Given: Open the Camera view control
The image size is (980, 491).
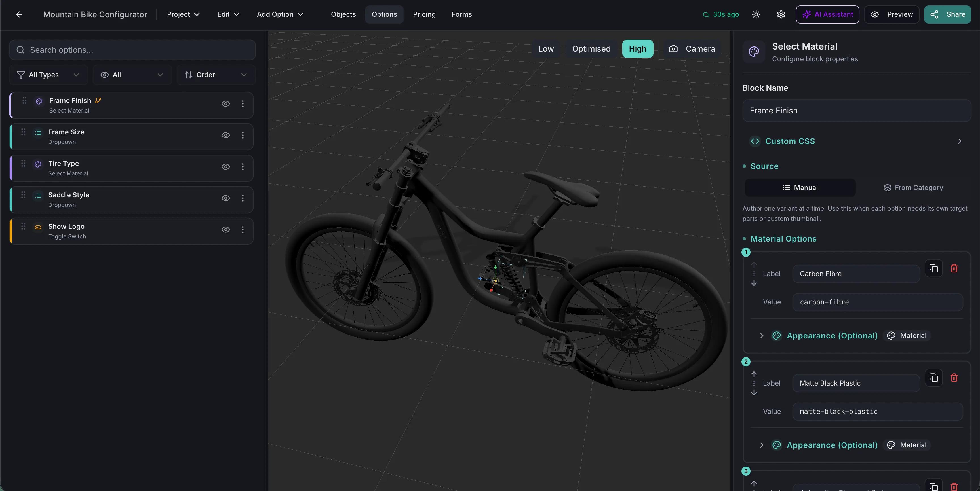Looking at the screenshot, I should [692, 49].
